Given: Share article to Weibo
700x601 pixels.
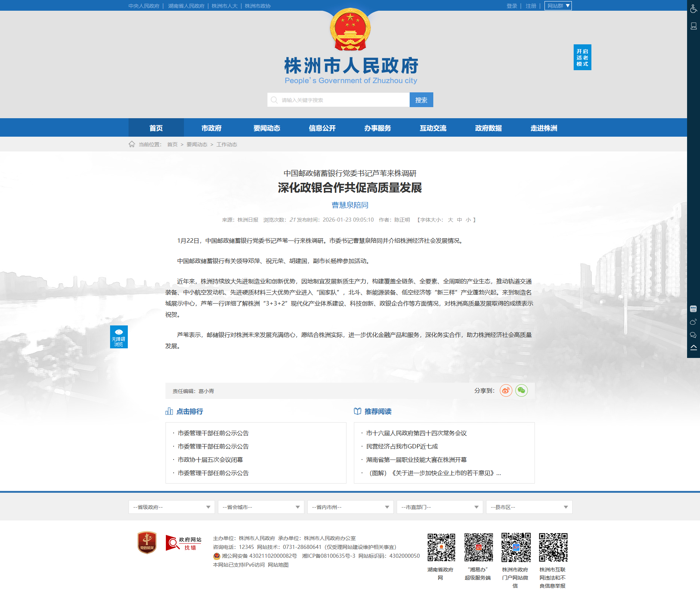Looking at the screenshot, I should [x=506, y=391].
